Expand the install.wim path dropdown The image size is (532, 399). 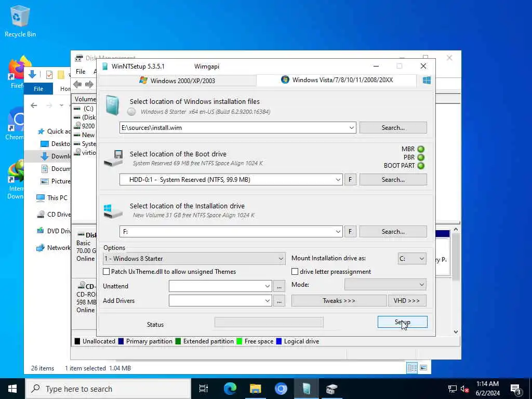pos(352,128)
